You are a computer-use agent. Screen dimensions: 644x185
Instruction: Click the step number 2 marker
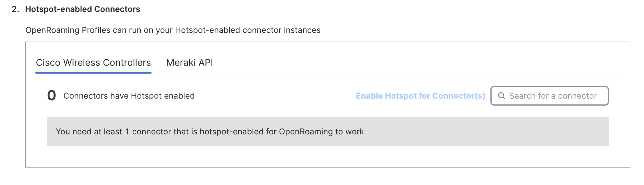click(x=15, y=9)
